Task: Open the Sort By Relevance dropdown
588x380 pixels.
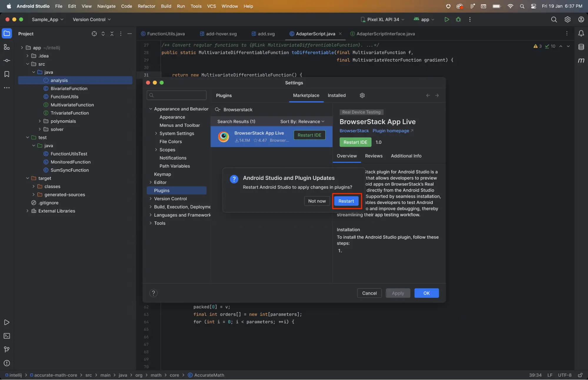Action: coord(302,121)
